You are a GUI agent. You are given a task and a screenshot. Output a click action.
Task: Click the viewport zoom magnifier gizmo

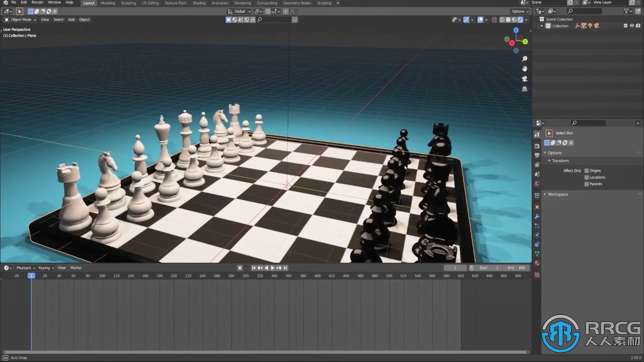coord(525,59)
